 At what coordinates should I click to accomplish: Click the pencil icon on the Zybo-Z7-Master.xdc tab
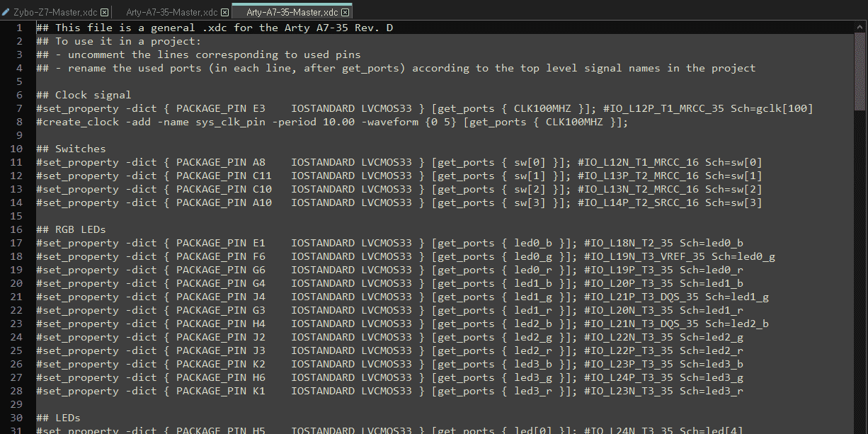(x=6, y=12)
